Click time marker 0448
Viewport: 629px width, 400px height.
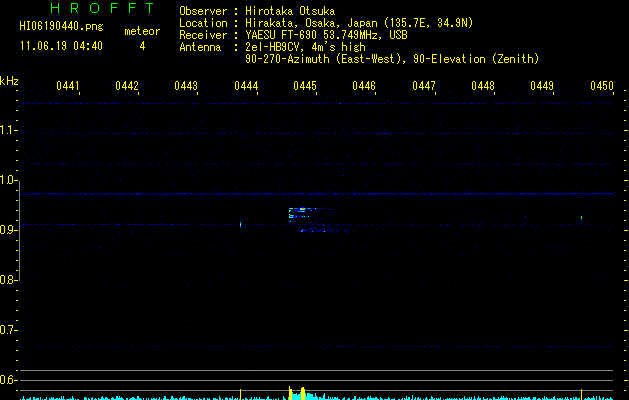[x=483, y=86]
